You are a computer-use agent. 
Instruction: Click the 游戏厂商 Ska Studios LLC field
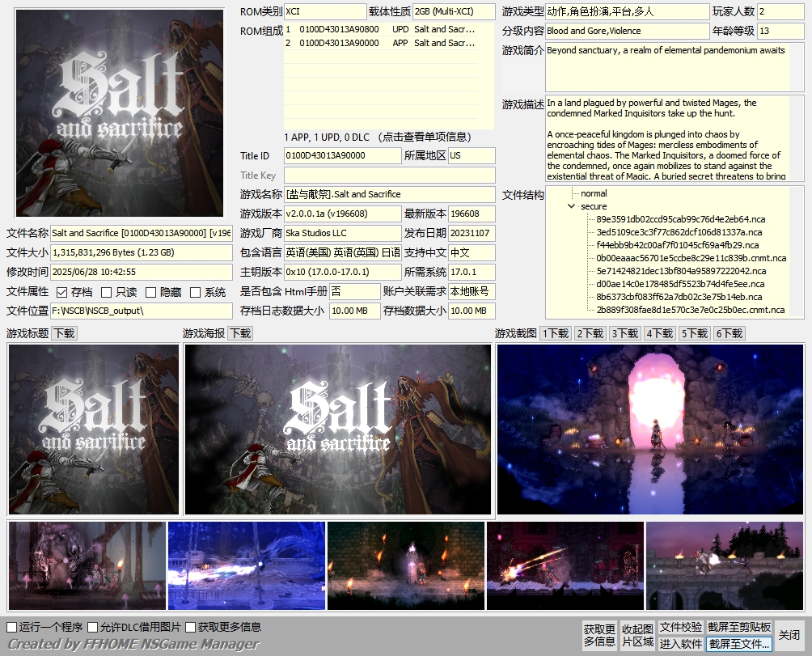(x=343, y=233)
